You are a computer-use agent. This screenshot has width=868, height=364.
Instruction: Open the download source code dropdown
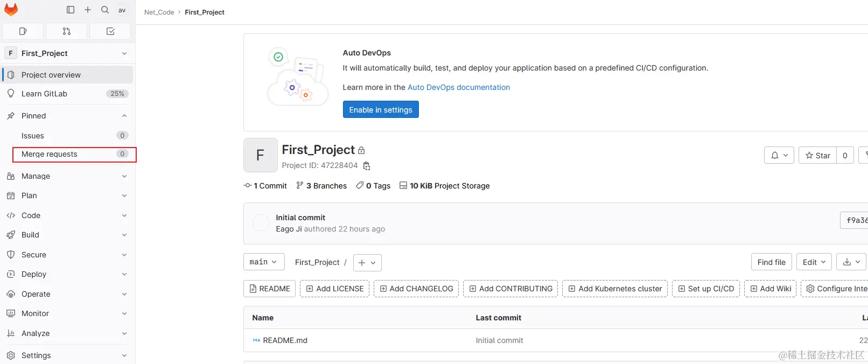851,262
